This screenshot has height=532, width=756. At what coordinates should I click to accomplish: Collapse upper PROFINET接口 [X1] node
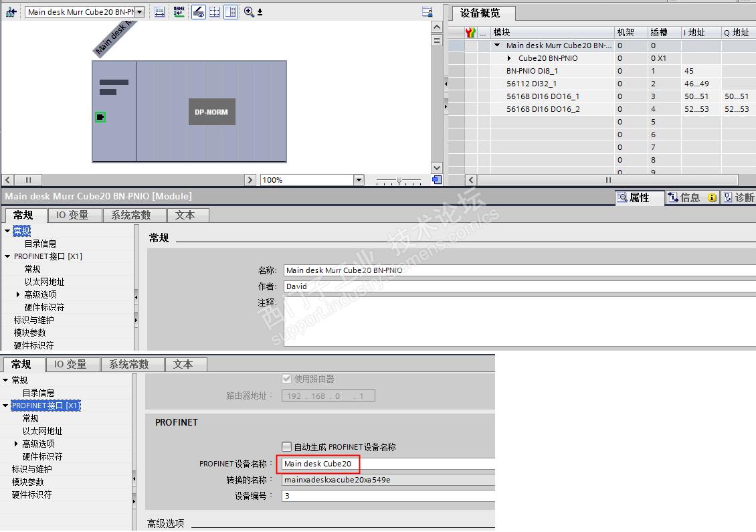[x=8, y=256]
